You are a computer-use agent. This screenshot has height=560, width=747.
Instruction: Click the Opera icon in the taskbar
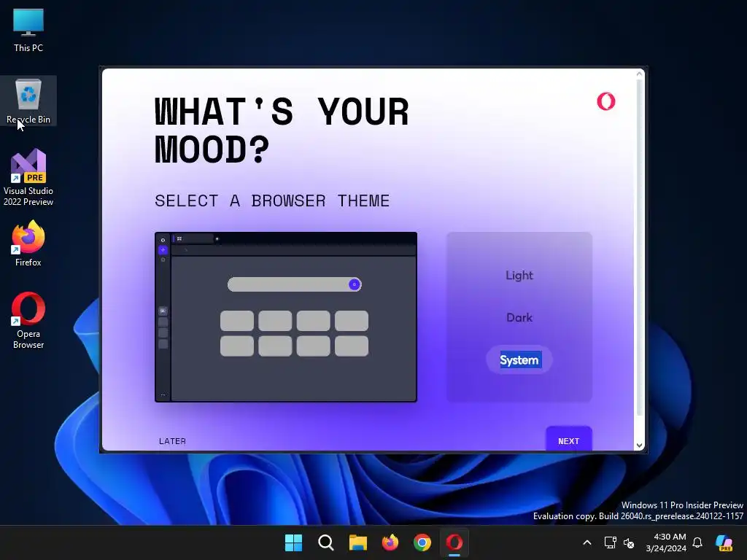coord(454,542)
